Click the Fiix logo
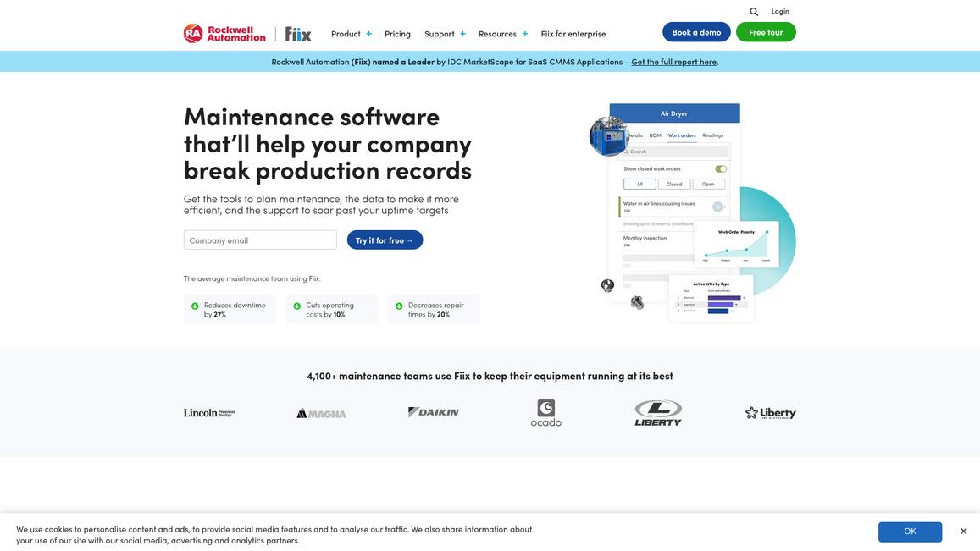The image size is (980, 551). [x=297, y=34]
